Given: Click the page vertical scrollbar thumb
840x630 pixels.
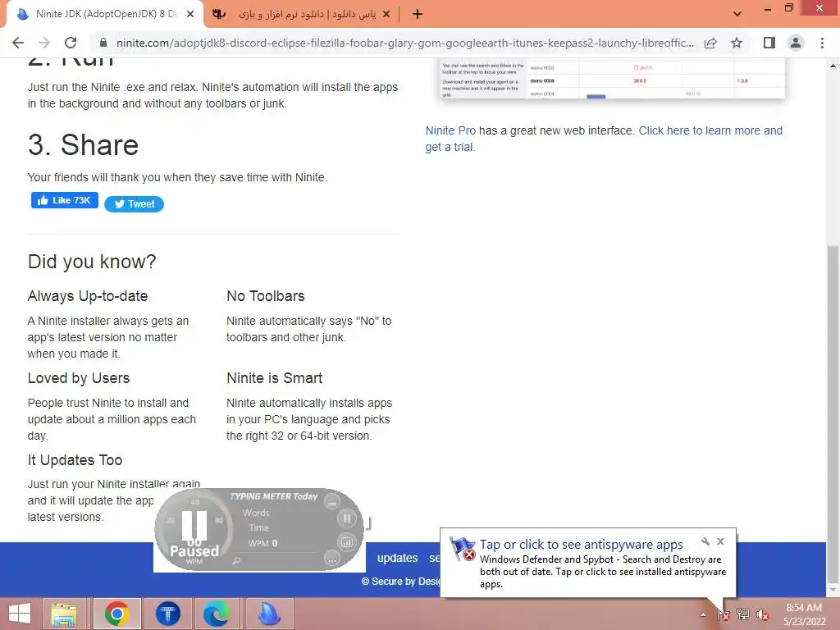Looking at the screenshot, I should (833, 413).
